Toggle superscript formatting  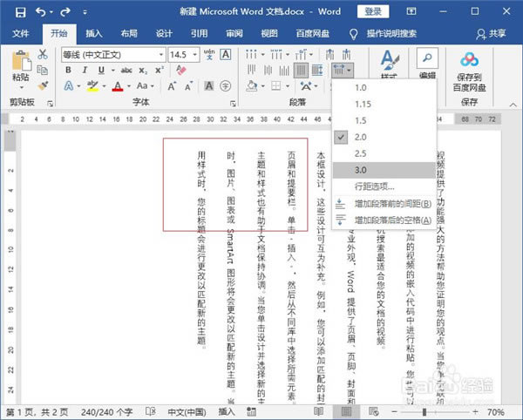(160, 71)
